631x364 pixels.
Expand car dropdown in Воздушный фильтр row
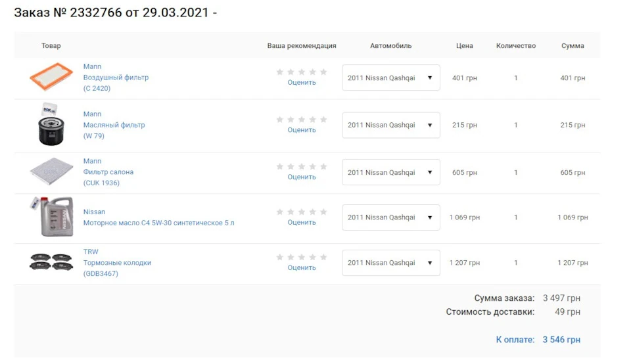(390, 78)
